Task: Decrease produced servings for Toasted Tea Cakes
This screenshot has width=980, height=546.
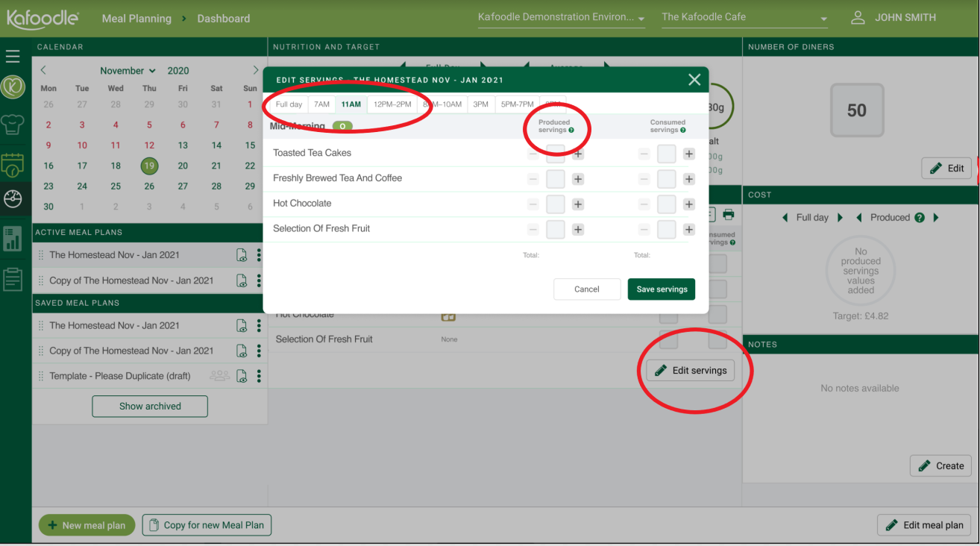Action: (533, 154)
